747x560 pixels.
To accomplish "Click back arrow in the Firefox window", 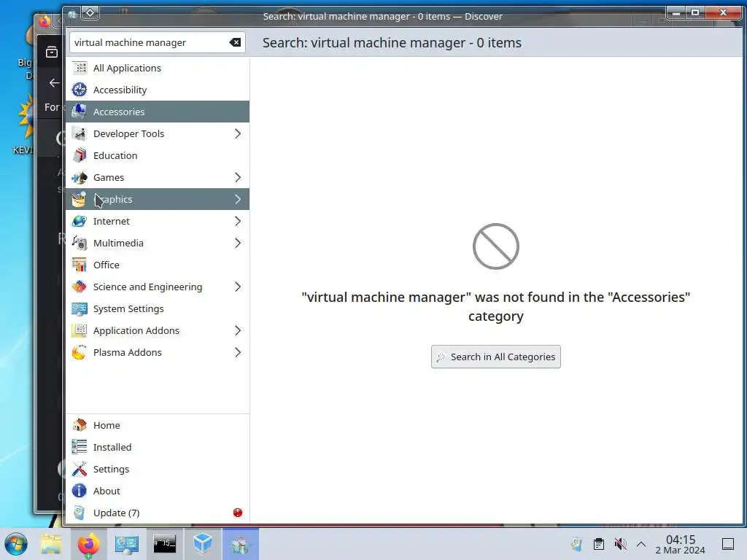I will [54, 83].
